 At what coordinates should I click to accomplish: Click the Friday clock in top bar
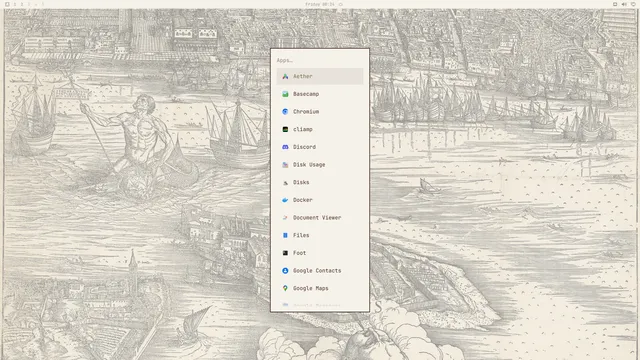tap(320, 4)
